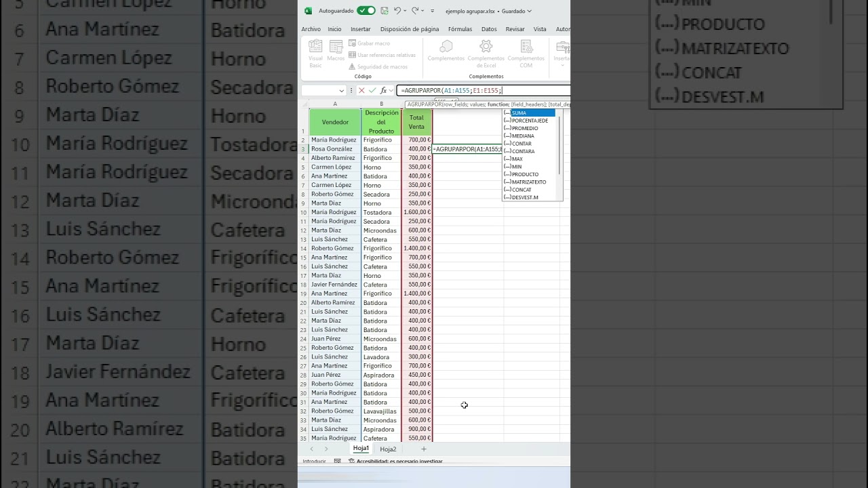Screen dimensions: 868x488
Task: Select CONTAR from the function list
Action: [529, 144]
